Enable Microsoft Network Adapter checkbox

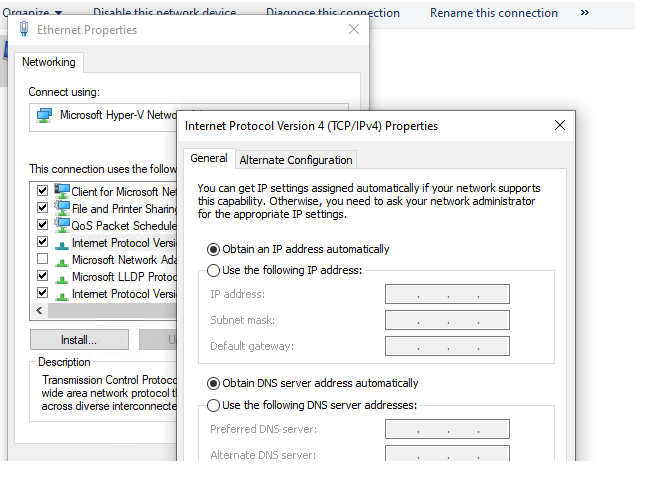42,259
